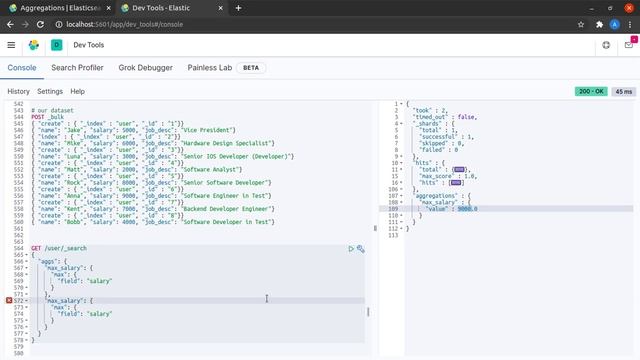Click the divider handle between editor and output
Screen dimensions: 640x360
[375, 228]
